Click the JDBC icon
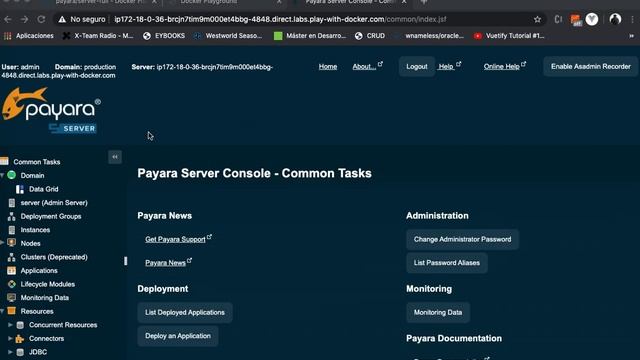This screenshot has width=640, height=360. coord(20,352)
